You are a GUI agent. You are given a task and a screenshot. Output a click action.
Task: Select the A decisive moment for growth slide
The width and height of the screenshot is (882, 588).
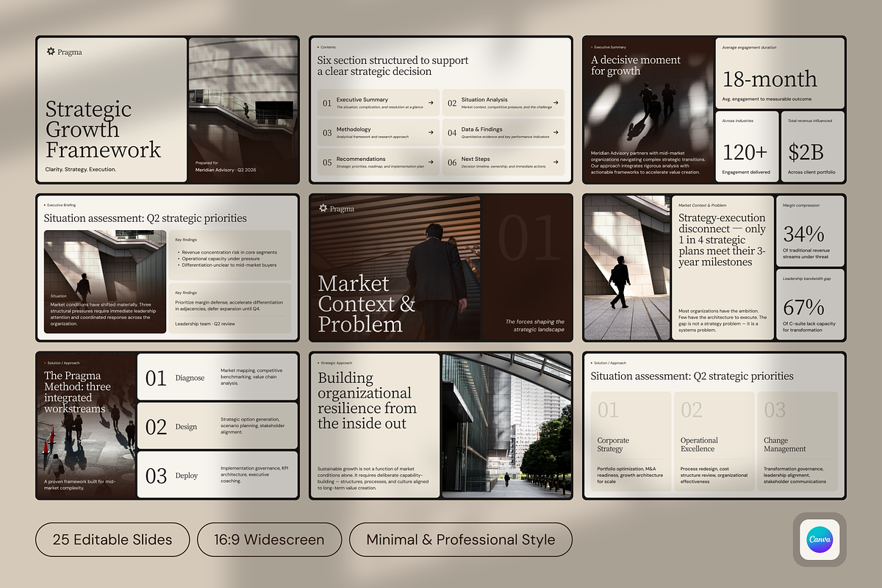point(714,110)
